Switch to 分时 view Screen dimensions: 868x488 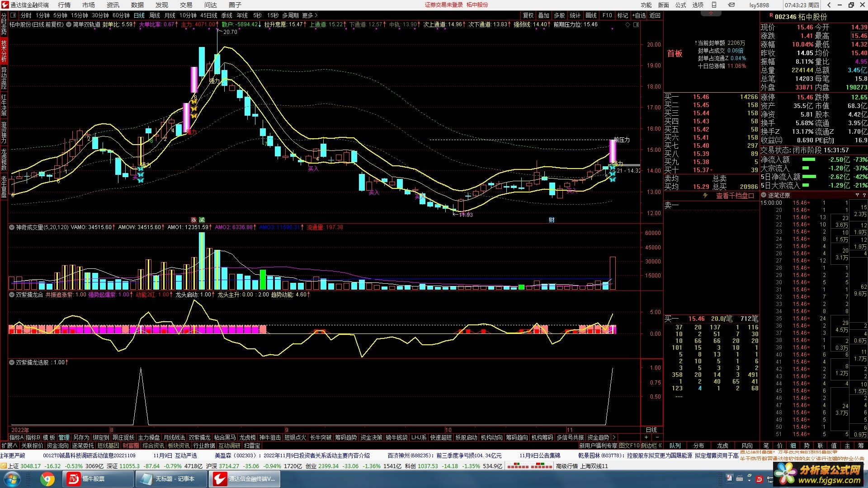coord(26,15)
